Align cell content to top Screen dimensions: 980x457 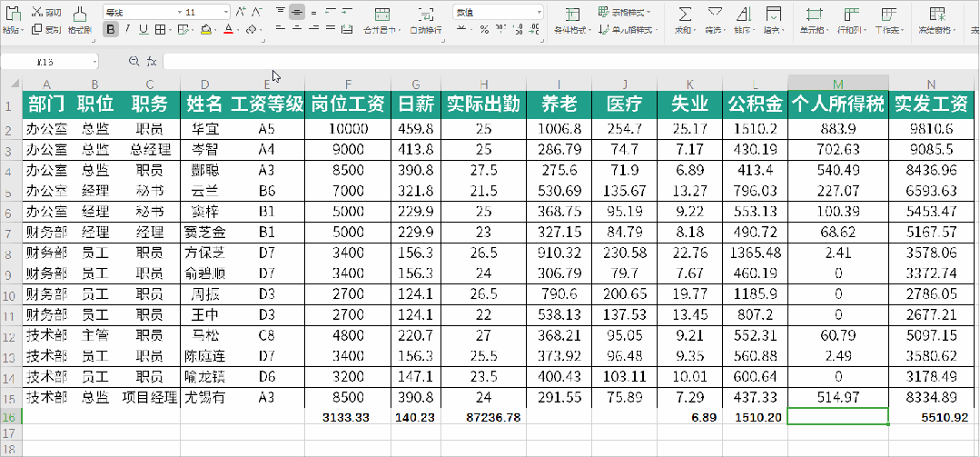[281, 12]
